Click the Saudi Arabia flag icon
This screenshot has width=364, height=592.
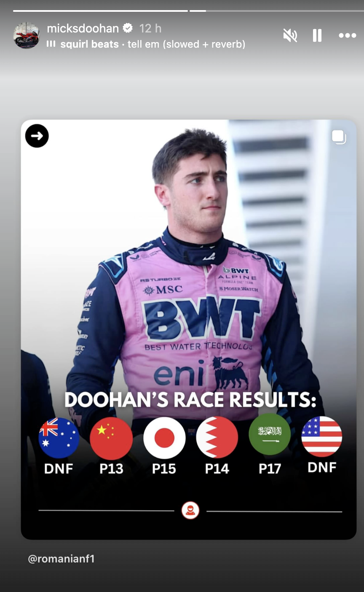point(270,434)
